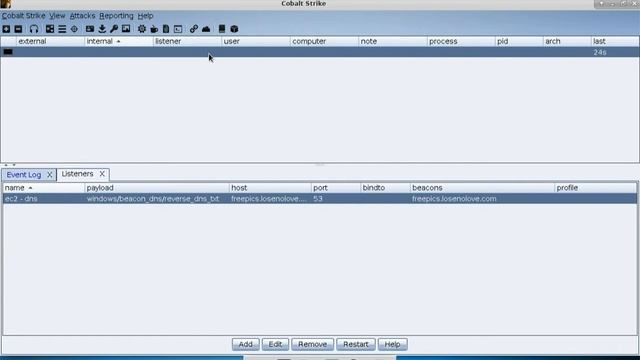640x360 pixels.
Task: Open the downloaded files icon
Action: point(102,29)
